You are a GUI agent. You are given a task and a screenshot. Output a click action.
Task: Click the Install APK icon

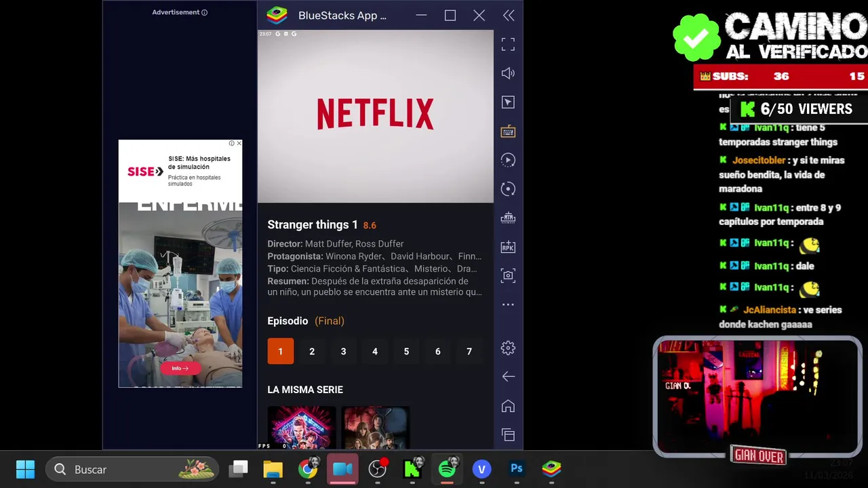coord(508,247)
